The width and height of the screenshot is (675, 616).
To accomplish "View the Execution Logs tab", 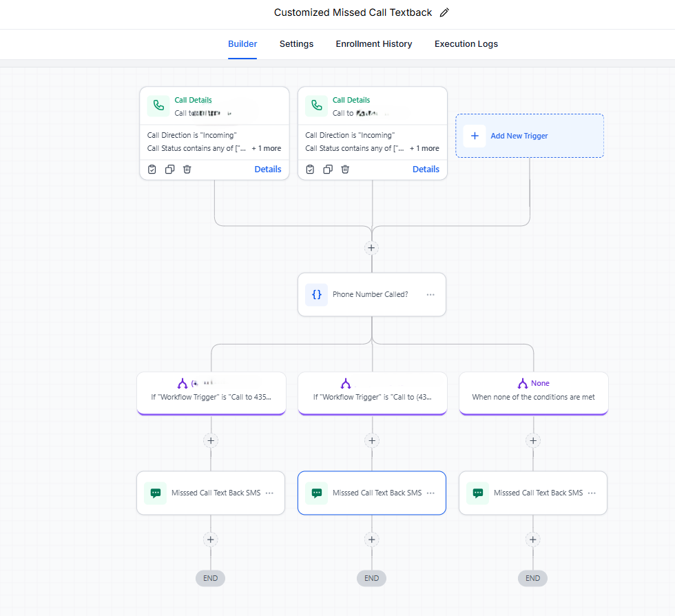I will point(466,44).
